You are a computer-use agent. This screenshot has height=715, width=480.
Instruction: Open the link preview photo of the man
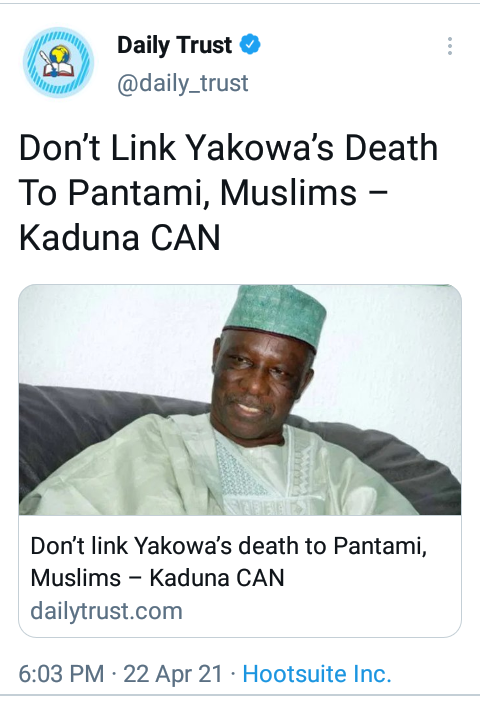[x=240, y=400]
